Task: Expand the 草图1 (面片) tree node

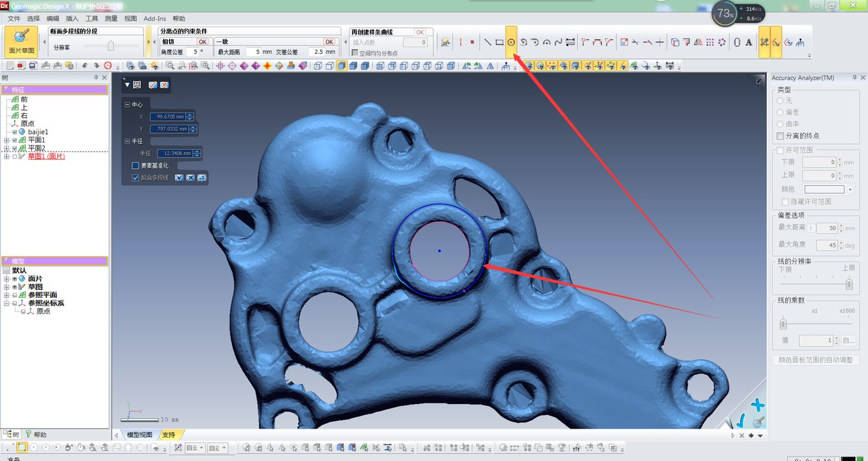Action: pos(6,156)
